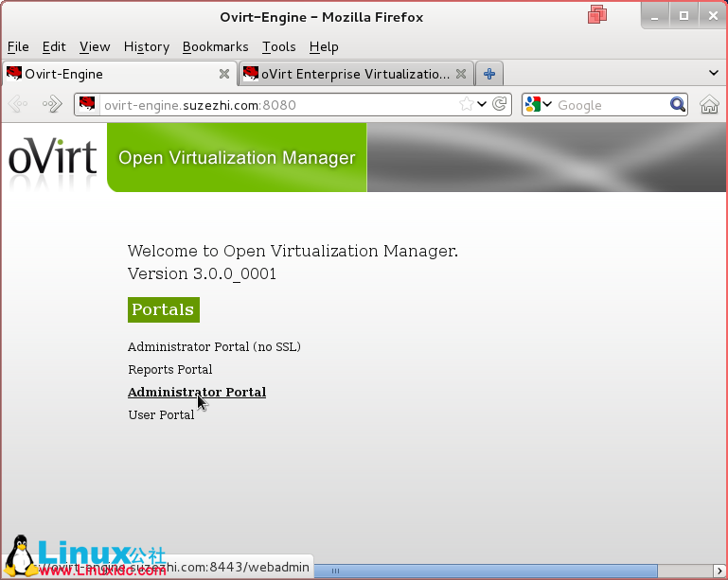Open the History menu
Screen dimensions: 728x580
(146, 47)
